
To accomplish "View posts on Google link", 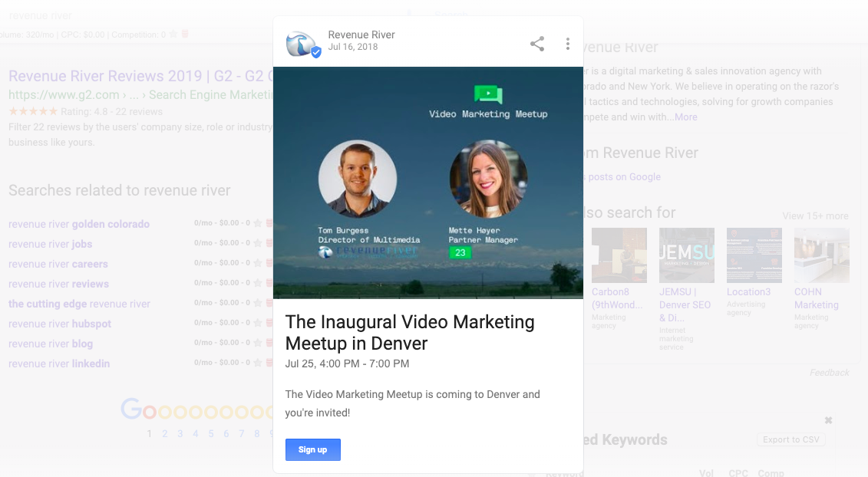I will [622, 176].
